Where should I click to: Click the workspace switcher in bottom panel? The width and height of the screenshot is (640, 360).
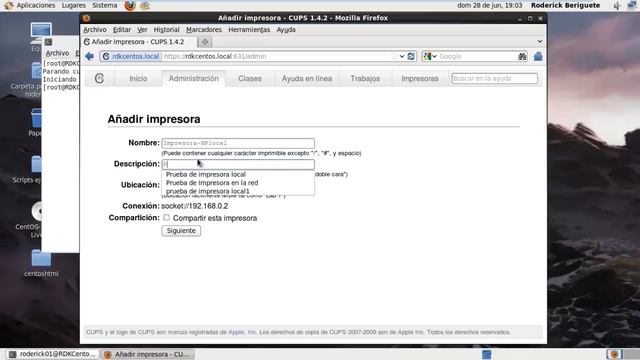coord(487,354)
